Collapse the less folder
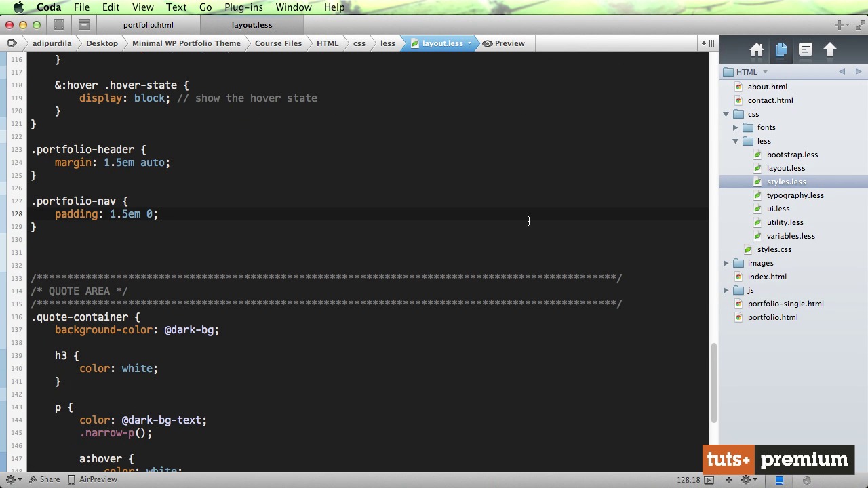Screen dimensions: 868x488 [x=736, y=141]
